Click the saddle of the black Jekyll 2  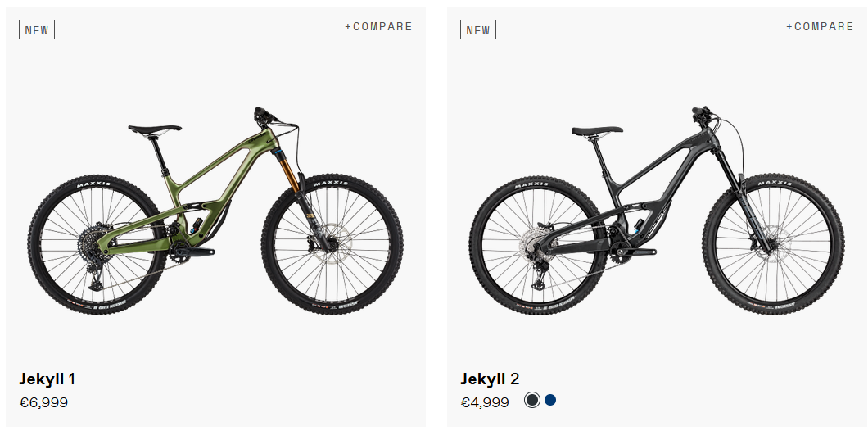click(x=597, y=130)
